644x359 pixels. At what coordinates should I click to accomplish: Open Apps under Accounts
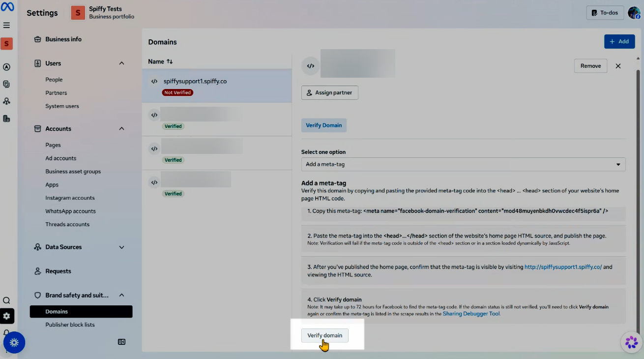(x=52, y=185)
